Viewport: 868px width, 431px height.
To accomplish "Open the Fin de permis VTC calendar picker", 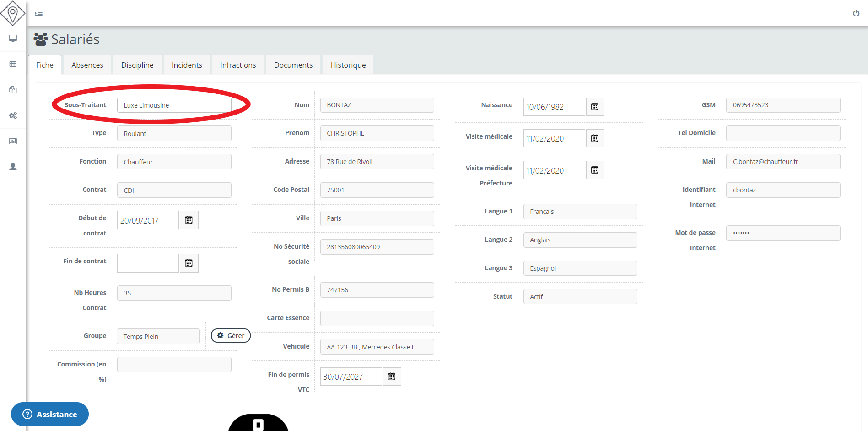I will point(392,376).
